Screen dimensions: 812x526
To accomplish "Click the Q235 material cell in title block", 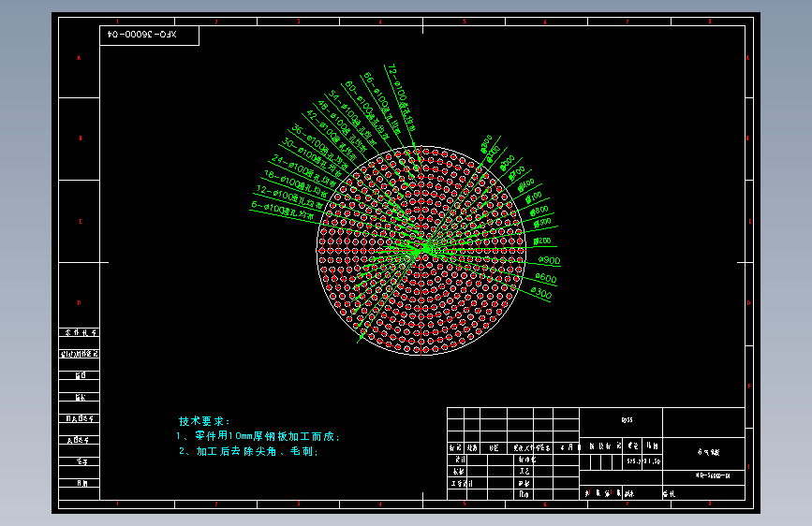I will pos(621,422).
